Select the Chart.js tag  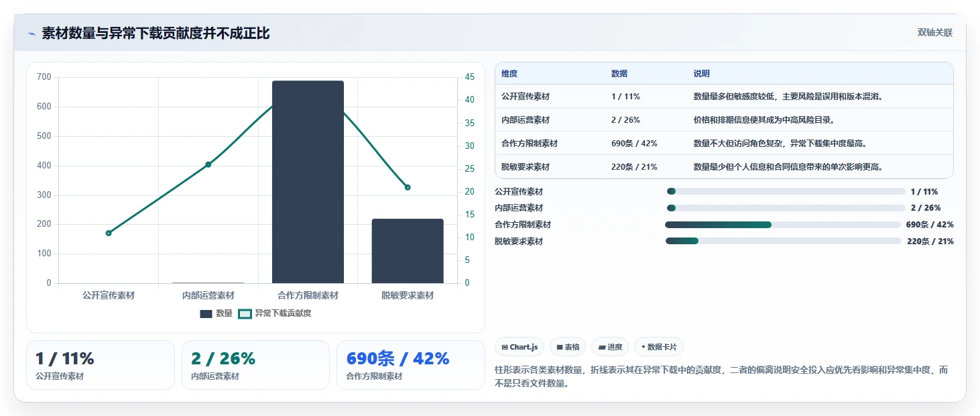pos(519,347)
